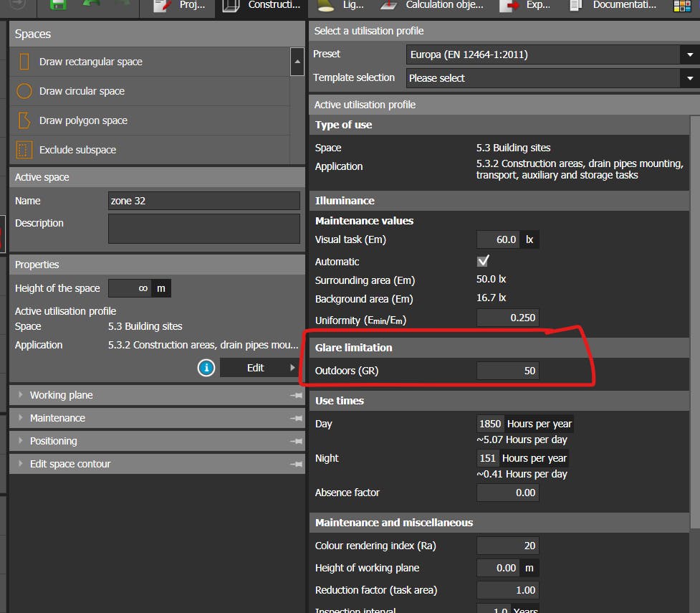Click the '~0.41 Hours per day' text
700x613 pixels.
click(522, 475)
